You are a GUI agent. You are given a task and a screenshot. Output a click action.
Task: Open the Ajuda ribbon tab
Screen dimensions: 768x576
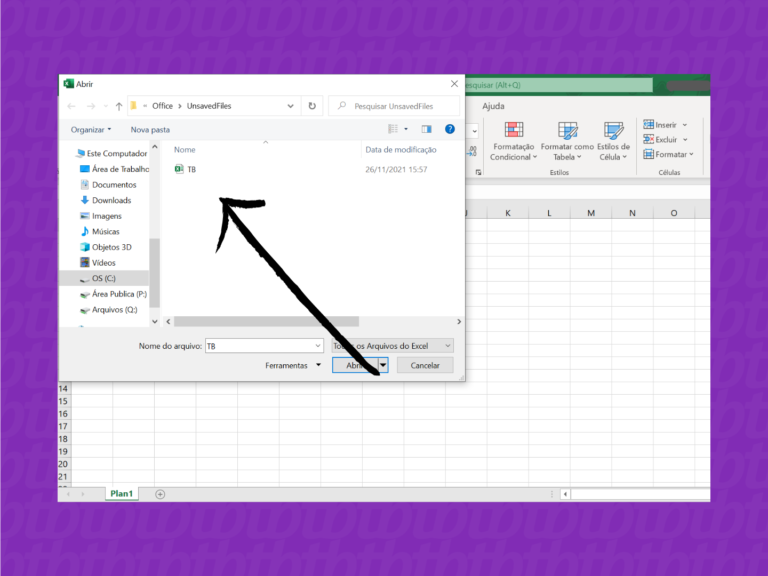493,106
